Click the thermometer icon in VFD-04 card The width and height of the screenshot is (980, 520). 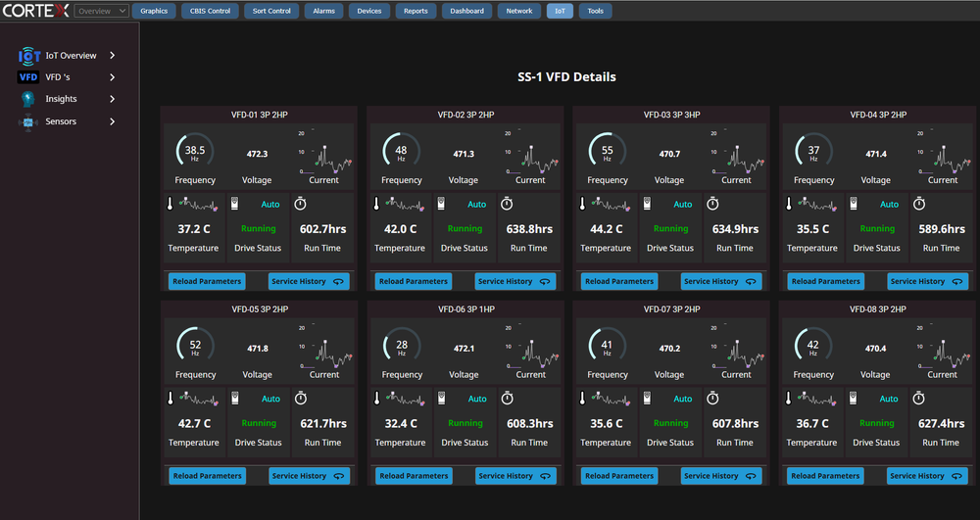(789, 204)
